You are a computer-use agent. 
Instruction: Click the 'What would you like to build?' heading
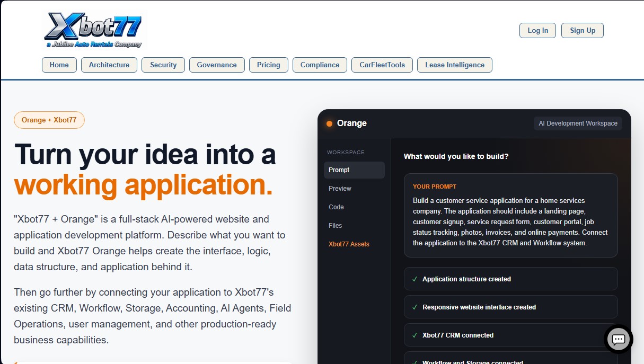coord(456,156)
